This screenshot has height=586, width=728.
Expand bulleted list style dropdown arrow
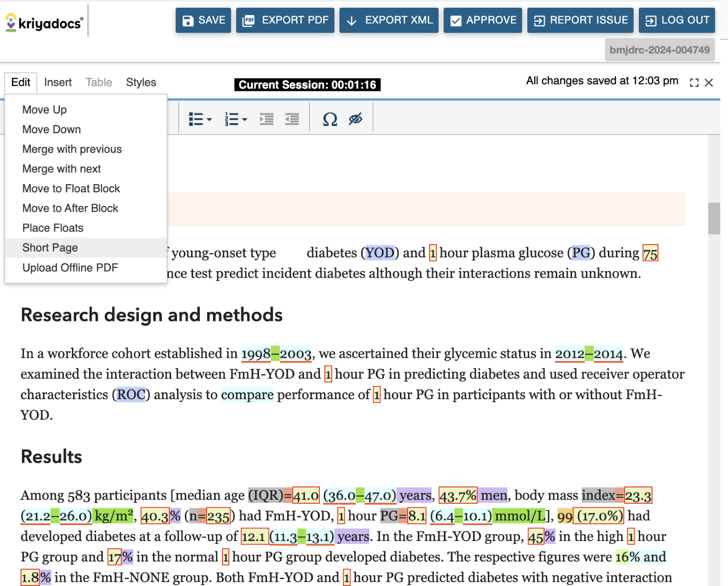(209, 120)
